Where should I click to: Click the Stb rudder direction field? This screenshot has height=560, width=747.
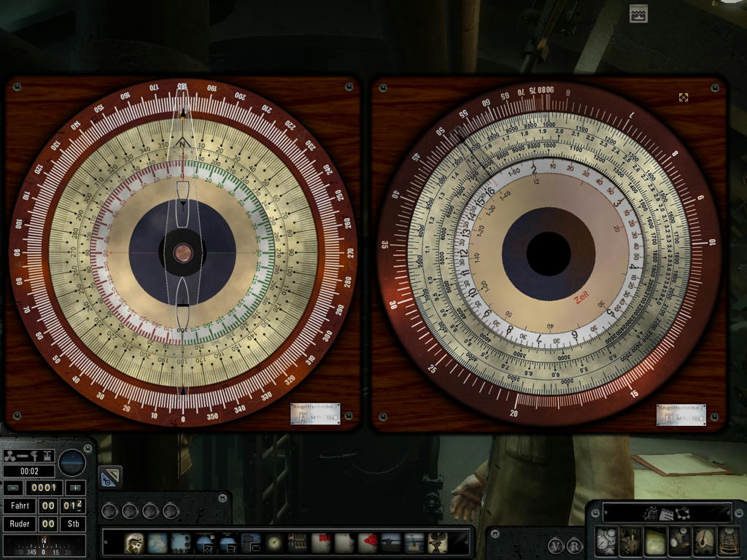click(x=74, y=524)
